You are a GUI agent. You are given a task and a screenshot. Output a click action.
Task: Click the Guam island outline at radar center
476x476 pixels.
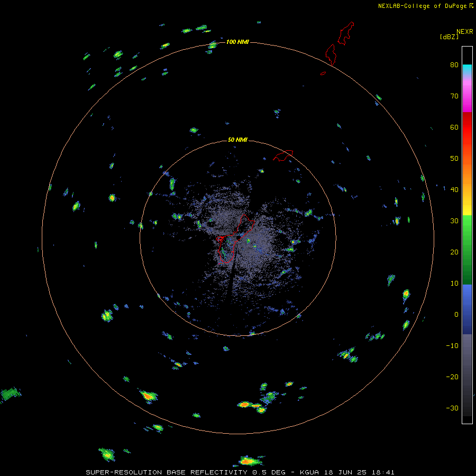[235, 239]
